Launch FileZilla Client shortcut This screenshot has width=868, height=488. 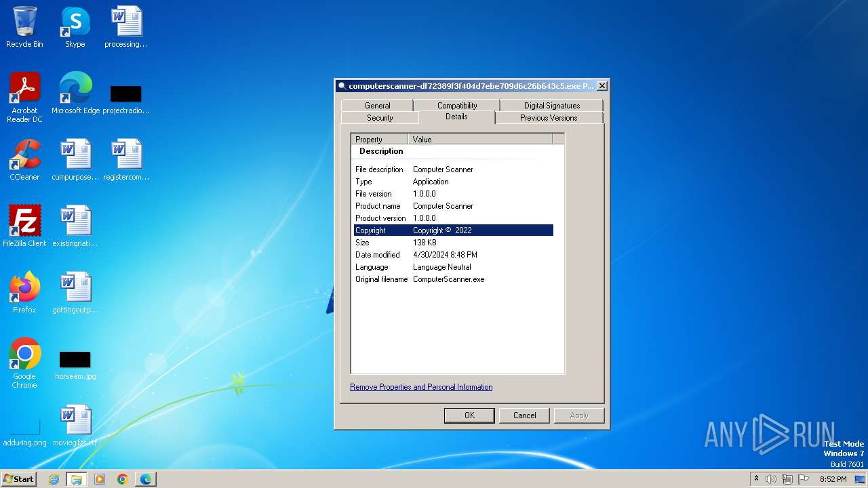coord(24,226)
